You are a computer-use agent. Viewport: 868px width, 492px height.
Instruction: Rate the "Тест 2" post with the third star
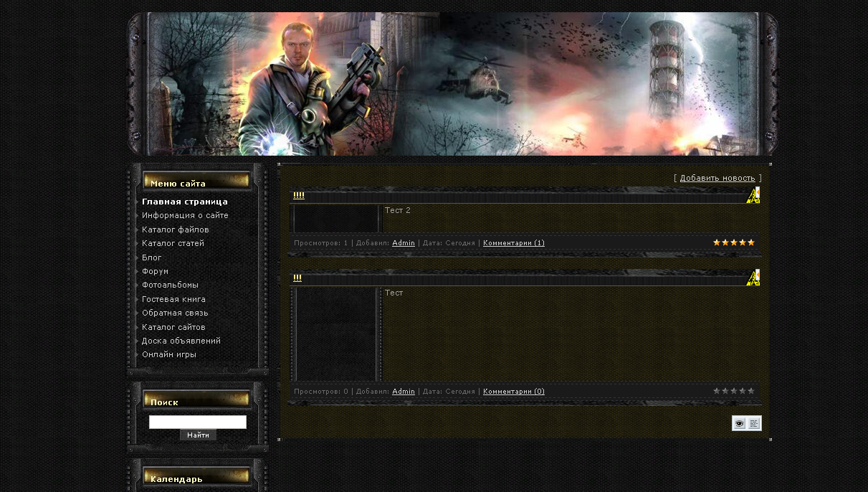click(734, 242)
